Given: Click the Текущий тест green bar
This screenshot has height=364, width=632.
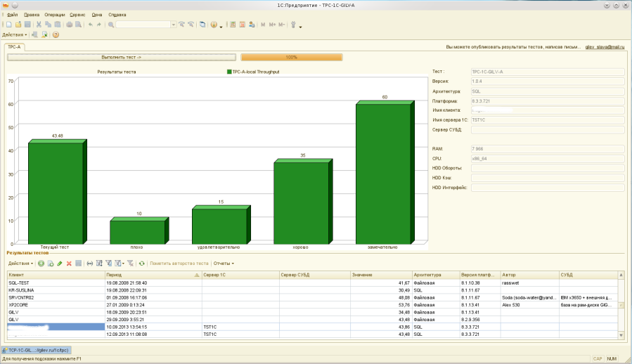Looking at the screenshot, I should pos(57,192).
